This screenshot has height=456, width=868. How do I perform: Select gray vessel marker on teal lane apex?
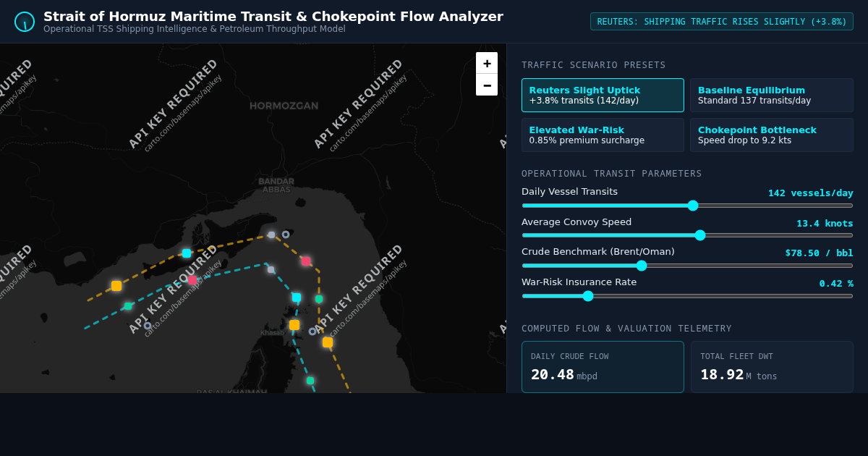(271, 270)
